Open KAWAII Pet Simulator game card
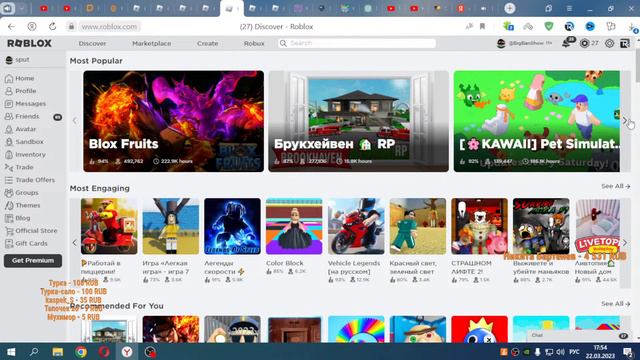The width and height of the screenshot is (640, 360). [537, 121]
